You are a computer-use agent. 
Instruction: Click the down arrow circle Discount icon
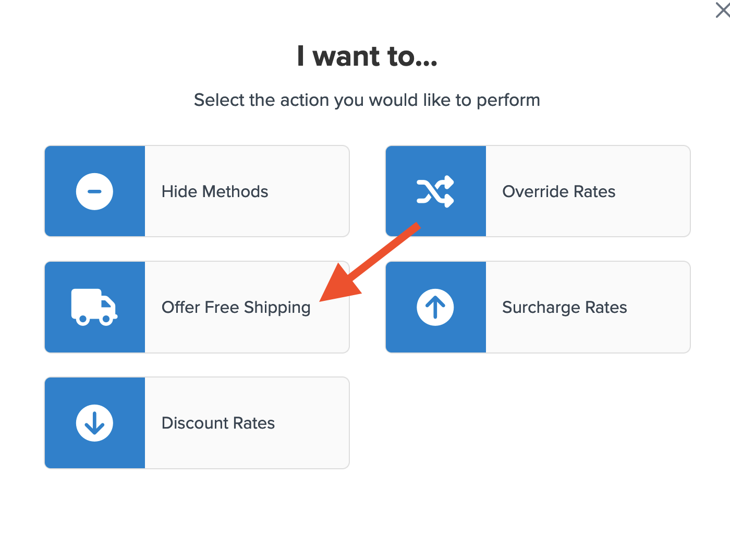coord(94,423)
